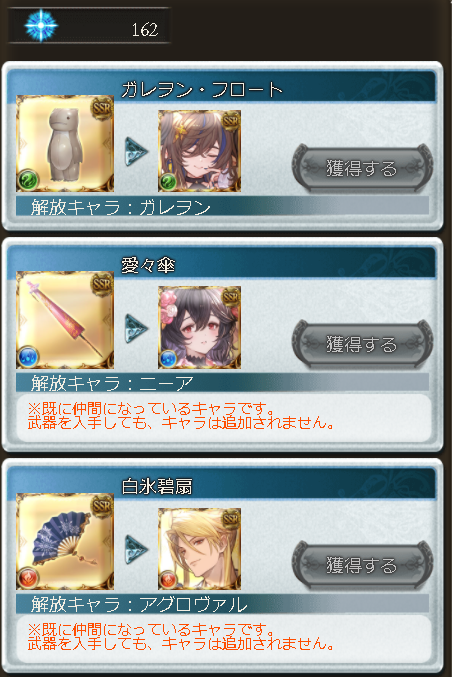Click the SSR badge on ガレヲン portrait

click(x=231, y=120)
